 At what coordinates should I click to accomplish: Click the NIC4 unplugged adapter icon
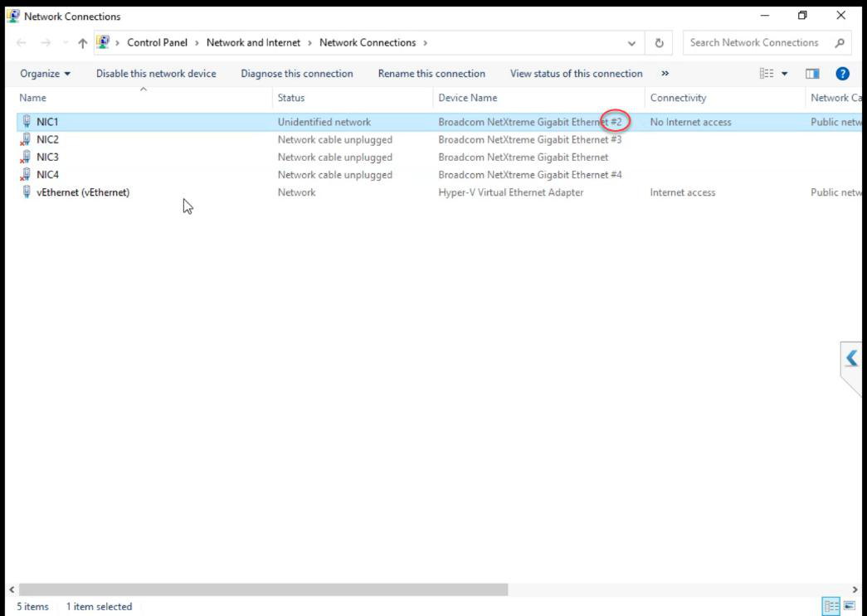point(26,175)
